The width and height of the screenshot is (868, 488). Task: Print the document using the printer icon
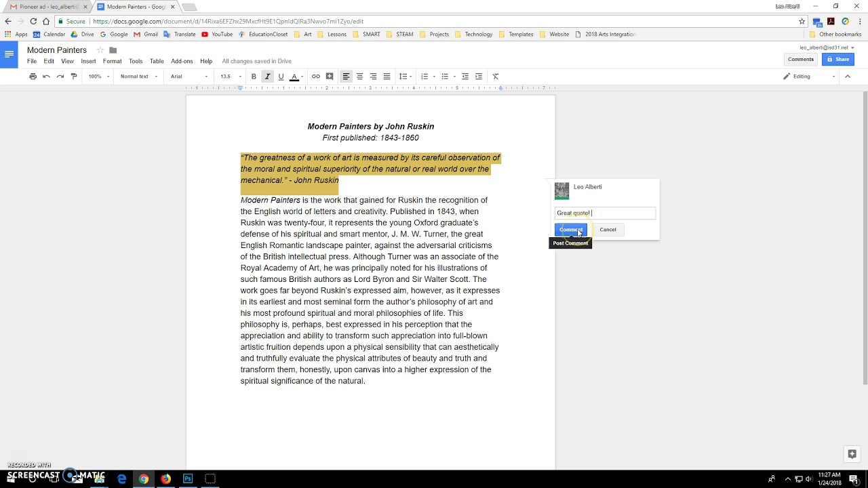[x=33, y=77]
